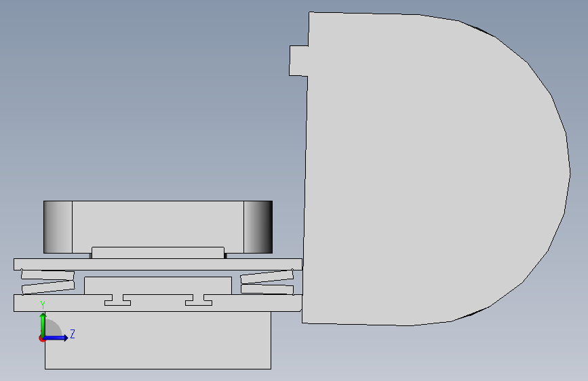Select the small rectangular tab on the D-shaped body
Image resolution: width=588 pixels, height=381 pixels.
[x=298, y=61]
